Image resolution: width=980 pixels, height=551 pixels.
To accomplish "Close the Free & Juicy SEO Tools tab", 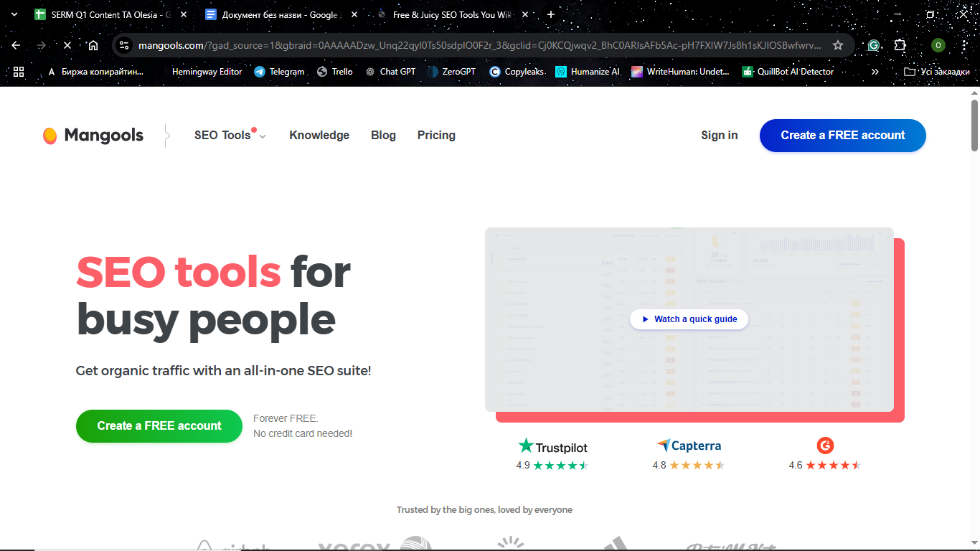I will pos(524,14).
